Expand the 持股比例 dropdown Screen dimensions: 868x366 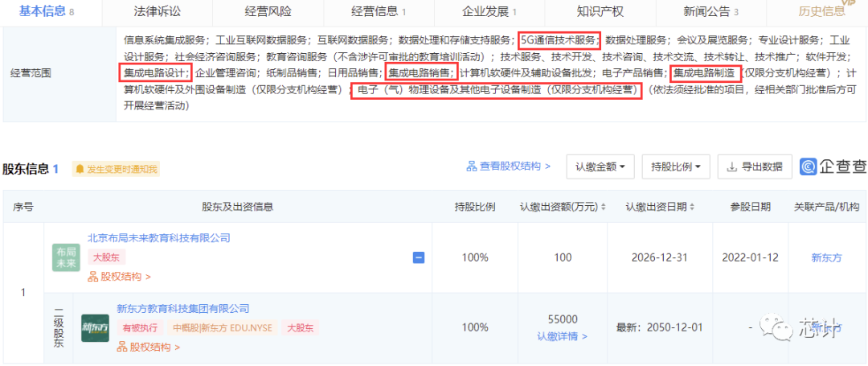coord(676,167)
